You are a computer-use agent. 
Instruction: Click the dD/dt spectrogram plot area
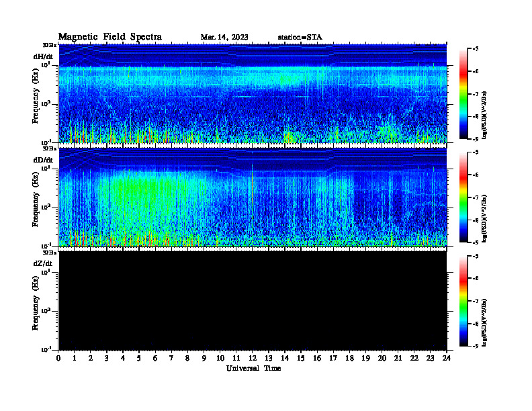coord(253,197)
